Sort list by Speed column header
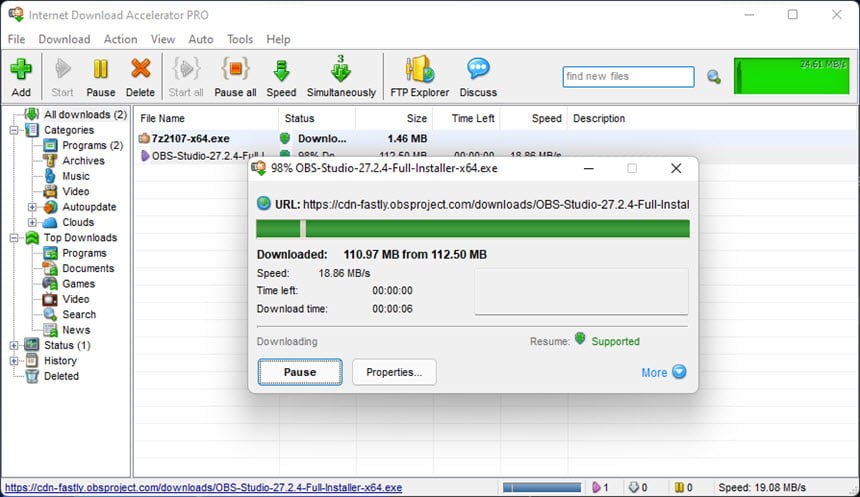This screenshot has height=497, width=860. tap(534, 118)
